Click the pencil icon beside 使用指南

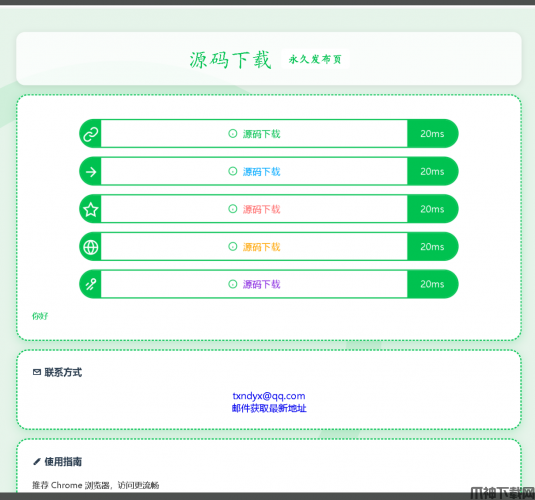[x=37, y=462]
